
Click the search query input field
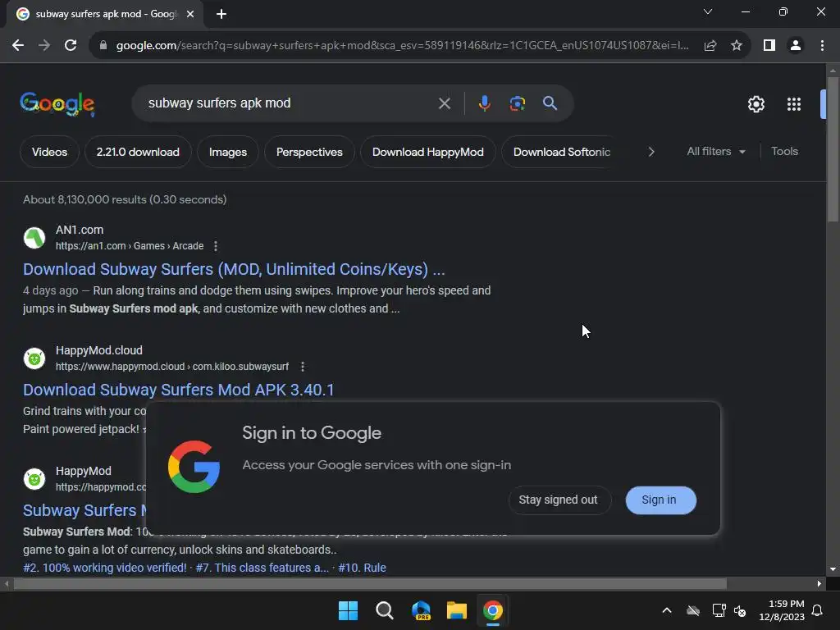pos(290,103)
